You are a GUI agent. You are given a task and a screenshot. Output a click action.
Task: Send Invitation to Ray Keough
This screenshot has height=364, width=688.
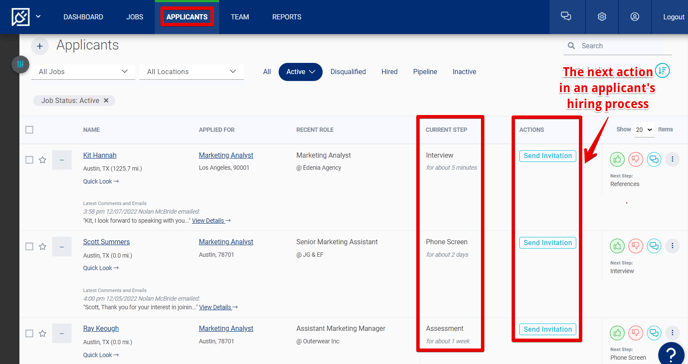click(x=548, y=329)
